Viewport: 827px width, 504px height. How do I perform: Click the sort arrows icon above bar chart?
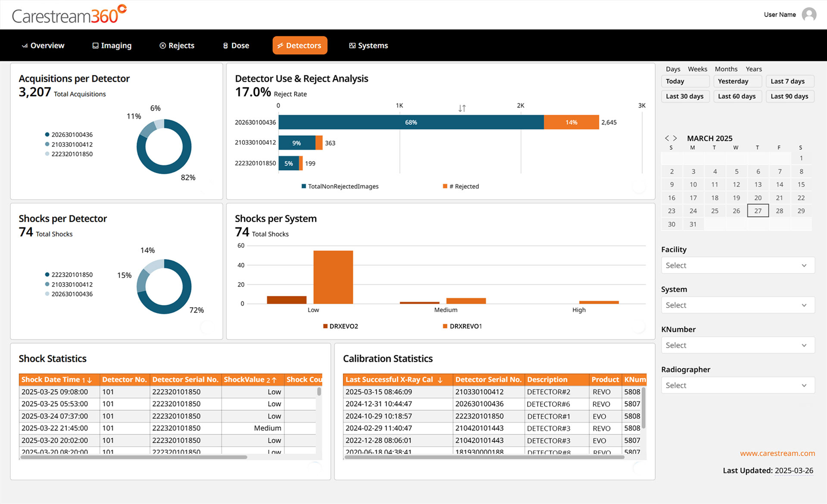point(462,108)
